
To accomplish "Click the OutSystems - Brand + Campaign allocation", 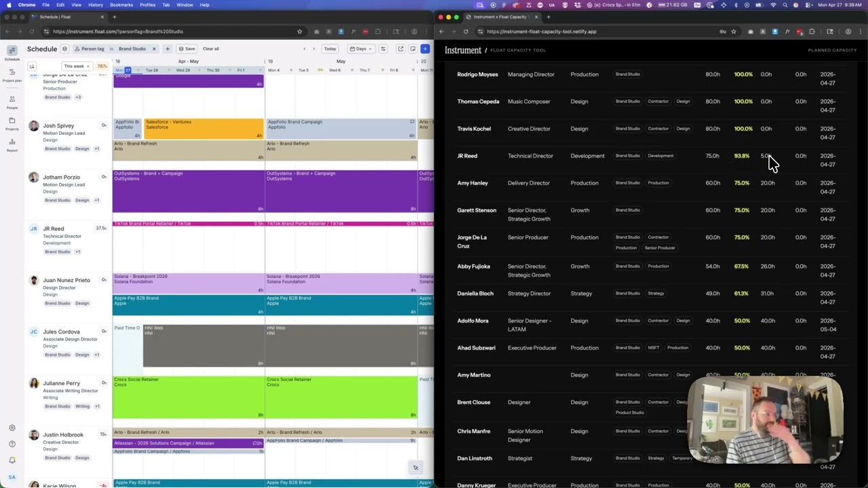I will click(x=189, y=191).
